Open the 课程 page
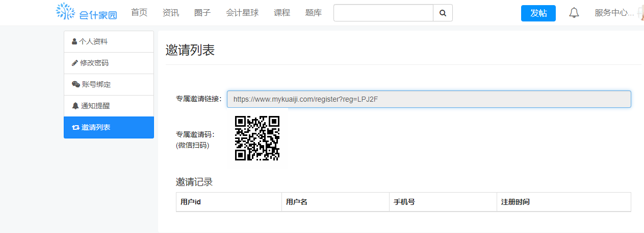The height and width of the screenshot is (233, 644). [x=282, y=13]
